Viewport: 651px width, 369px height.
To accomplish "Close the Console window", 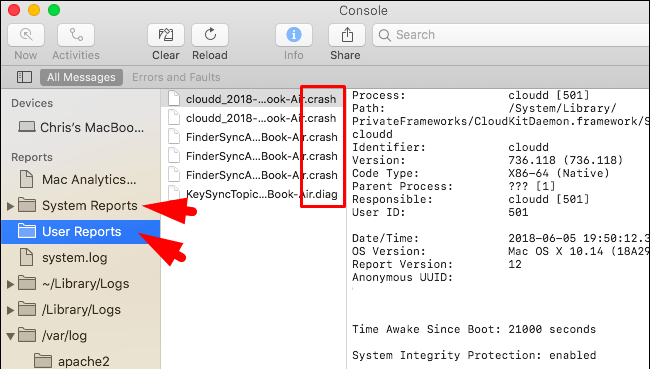I will (x=14, y=10).
